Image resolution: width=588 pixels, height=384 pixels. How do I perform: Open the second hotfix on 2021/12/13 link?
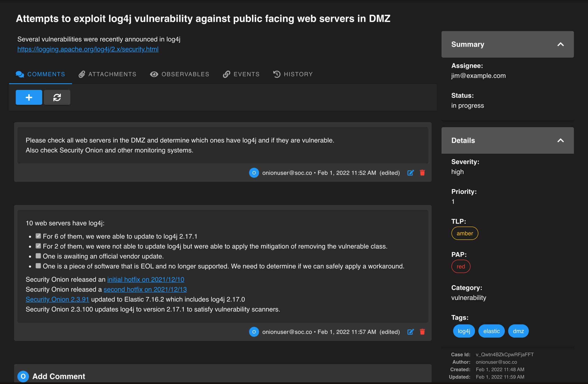pos(145,289)
